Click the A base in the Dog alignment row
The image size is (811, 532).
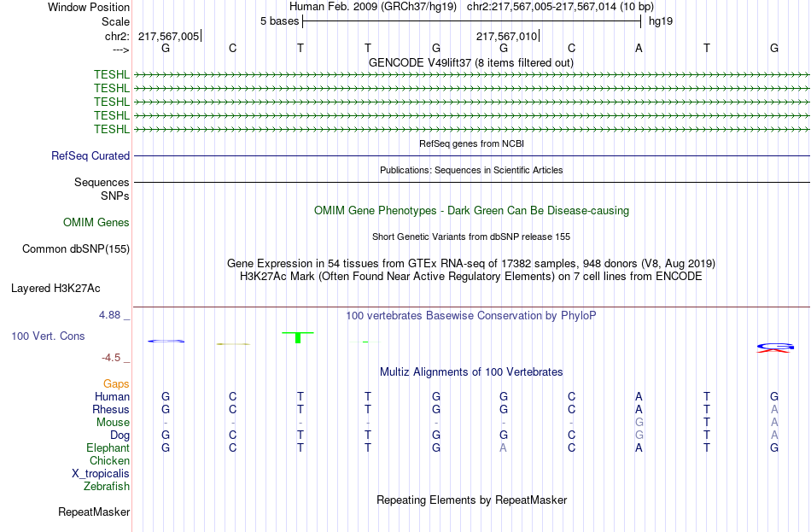[774, 436]
